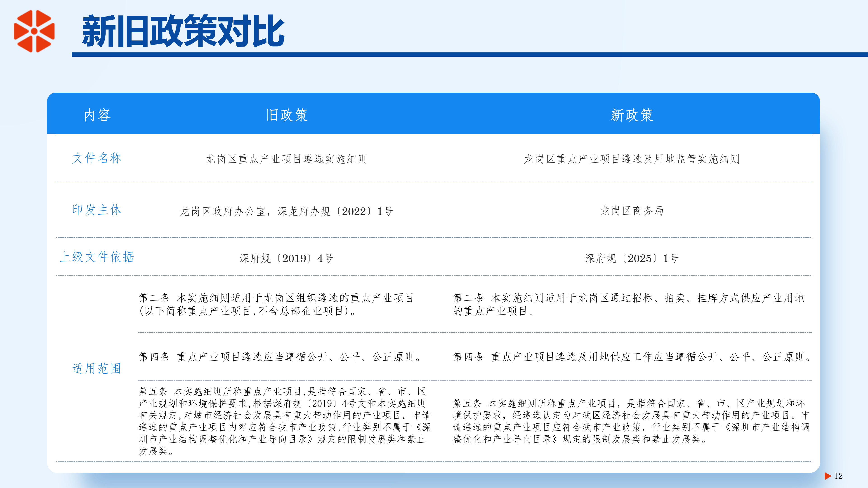This screenshot has height=488, width=868.
Task: Click the cell 深府规〔2019〕4号
Action: tap(286, 258)
